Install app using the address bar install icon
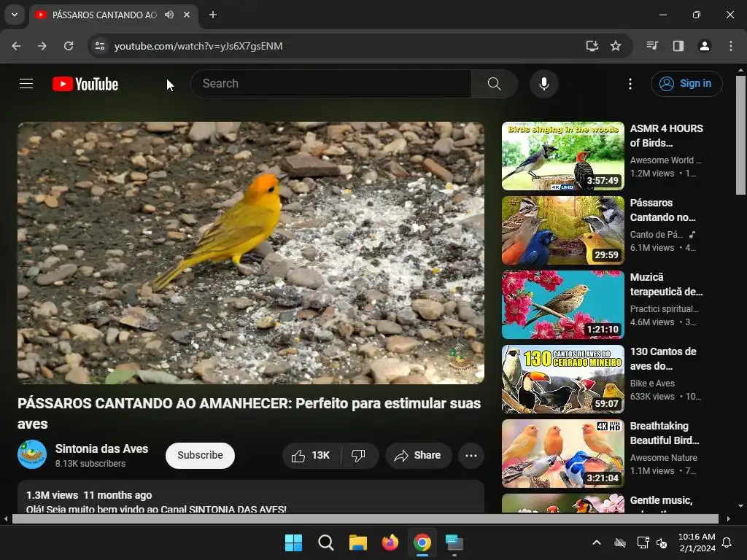Image resolution: width=747 pixels, height=560 pixels. coord(592,46)
